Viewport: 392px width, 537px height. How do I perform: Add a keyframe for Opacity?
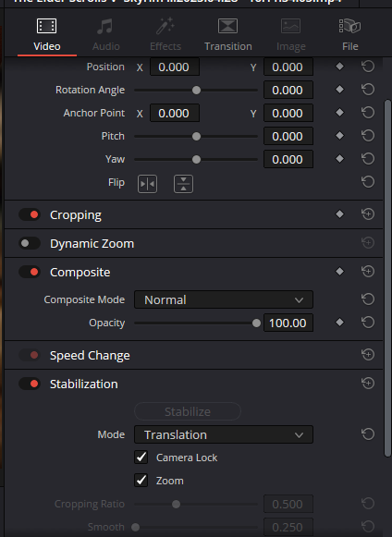click(339, 323)
